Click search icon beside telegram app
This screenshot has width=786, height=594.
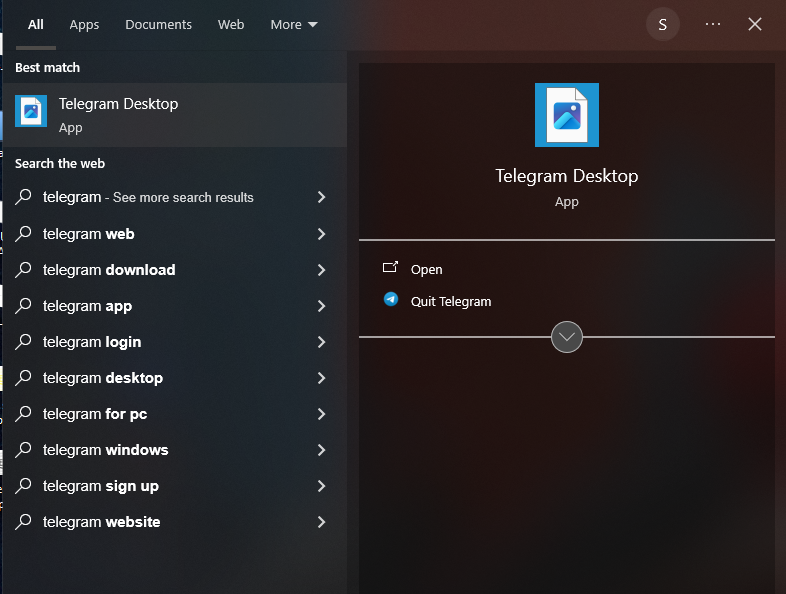[23, 306]
